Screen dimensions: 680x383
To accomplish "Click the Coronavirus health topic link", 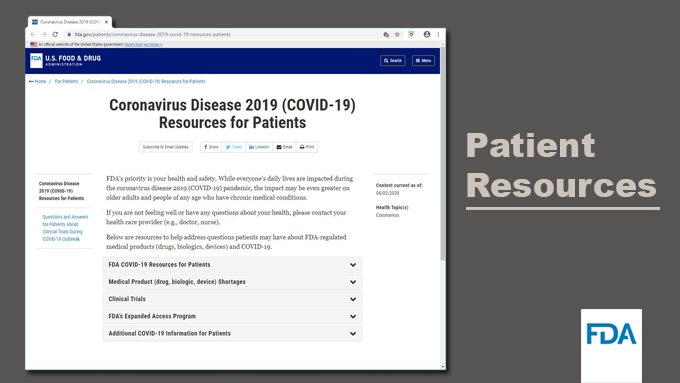I will click(x=387, y=215).
